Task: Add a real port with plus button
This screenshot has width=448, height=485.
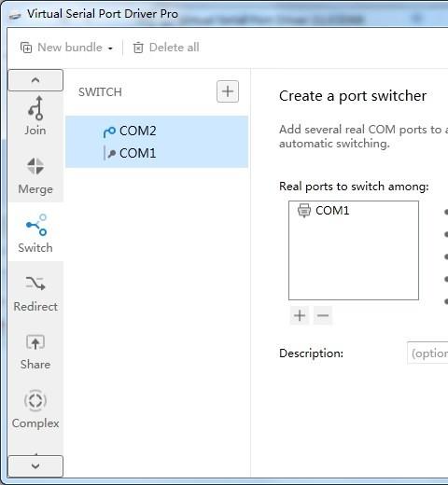Action: (300, 315)
